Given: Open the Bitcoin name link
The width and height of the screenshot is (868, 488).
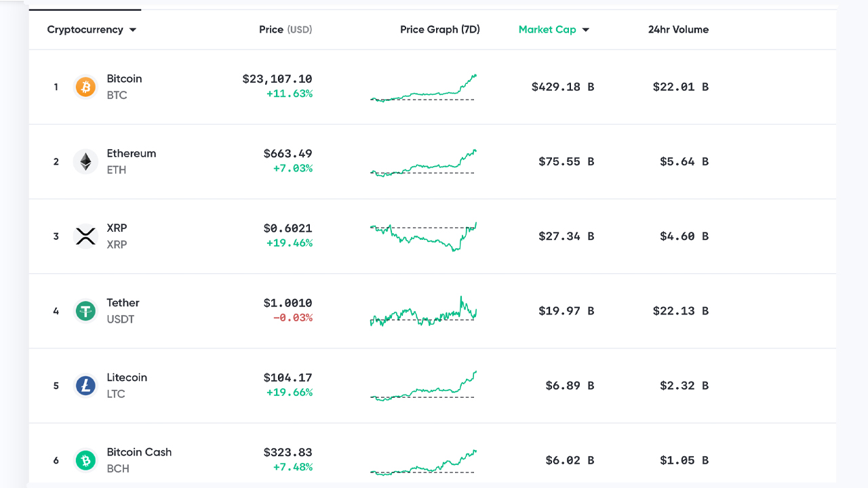Looking at the screenshot, I should [124, 79].
